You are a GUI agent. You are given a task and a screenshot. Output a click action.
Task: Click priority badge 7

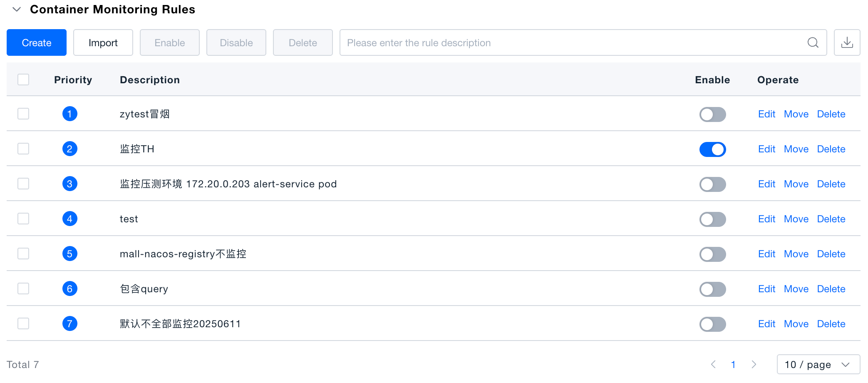click(69, 323)
